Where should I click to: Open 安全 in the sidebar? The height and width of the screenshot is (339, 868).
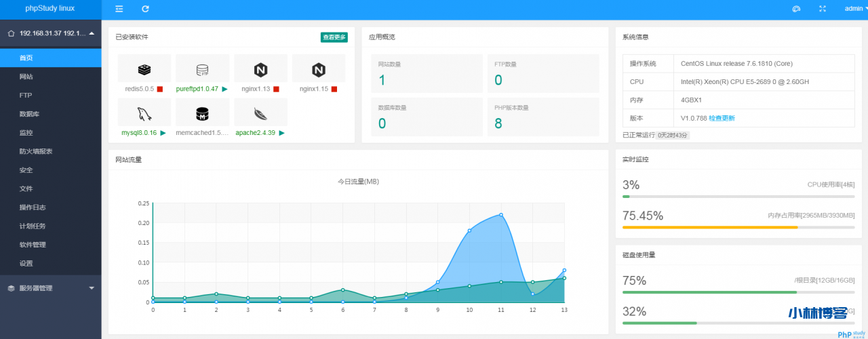click(51, 170)
